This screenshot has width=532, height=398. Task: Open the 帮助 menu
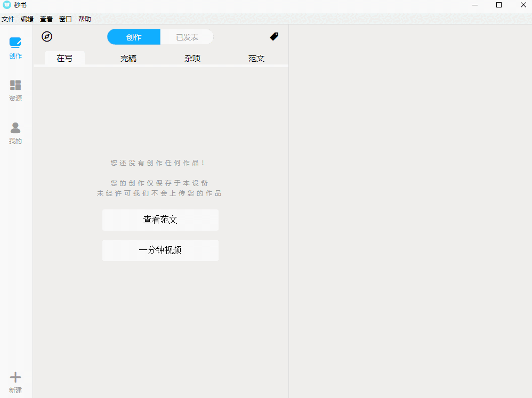tap(85, 19)
